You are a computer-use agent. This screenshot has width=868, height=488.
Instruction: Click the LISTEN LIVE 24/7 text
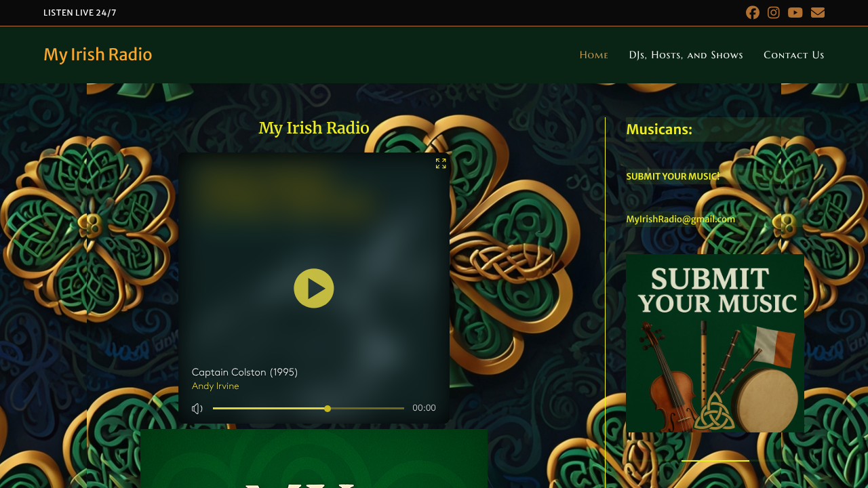79,12
